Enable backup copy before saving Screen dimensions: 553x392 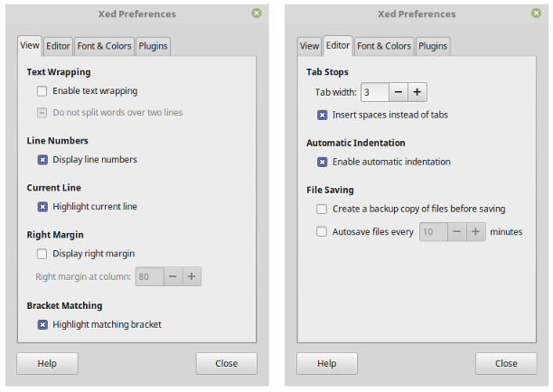tap(323, 209)
